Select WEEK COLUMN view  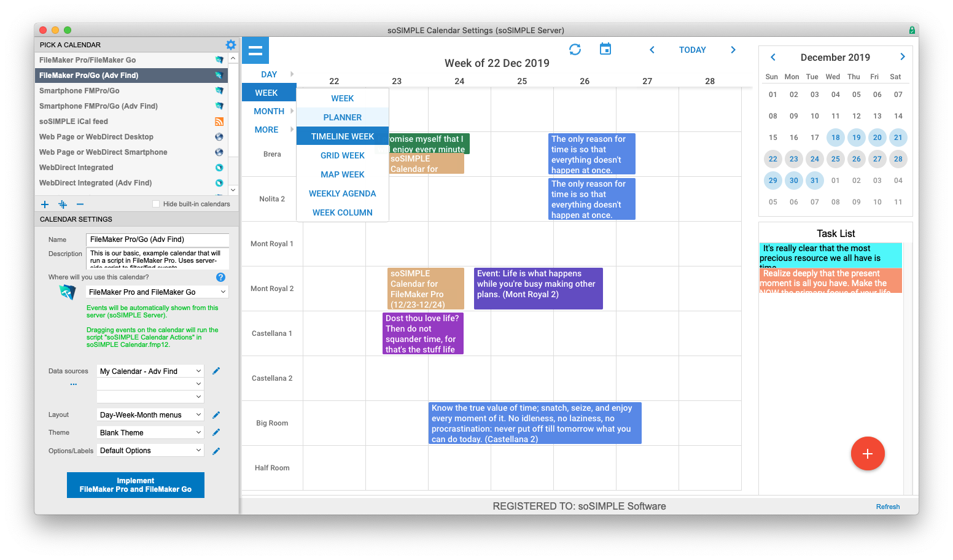point(343,212)
